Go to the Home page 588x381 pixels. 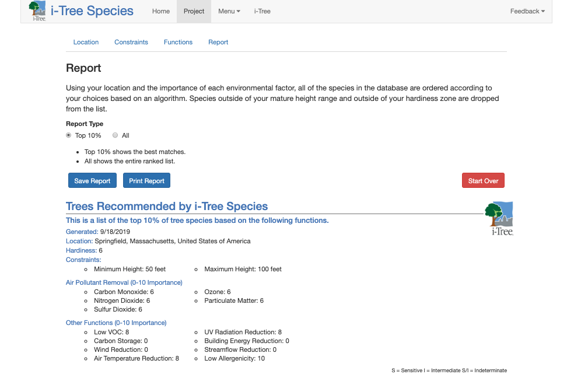[x=161, y=11]
